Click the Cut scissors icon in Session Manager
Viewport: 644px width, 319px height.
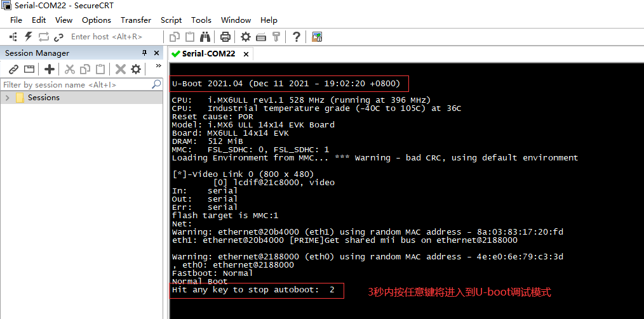(70, 69)
